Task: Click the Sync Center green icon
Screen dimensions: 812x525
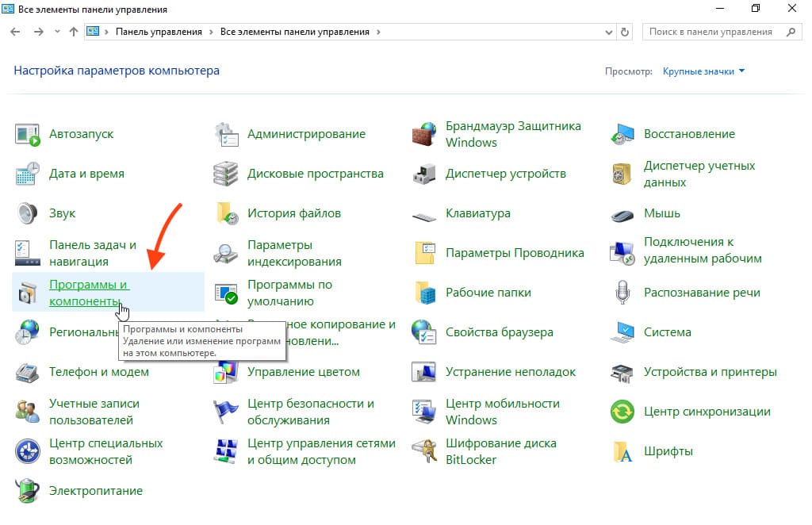Action: (x=622, y=412)
